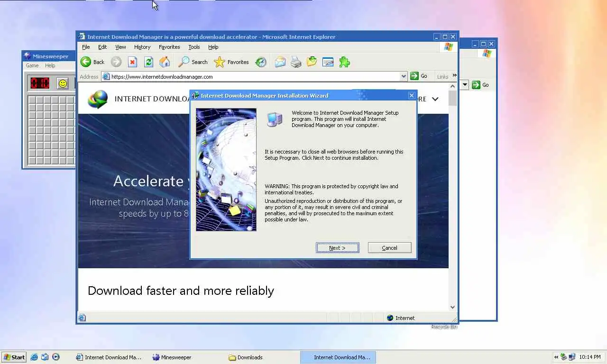The image size is (607, 364).
Task: Print the page with printer icon
Action: [296, 62]
